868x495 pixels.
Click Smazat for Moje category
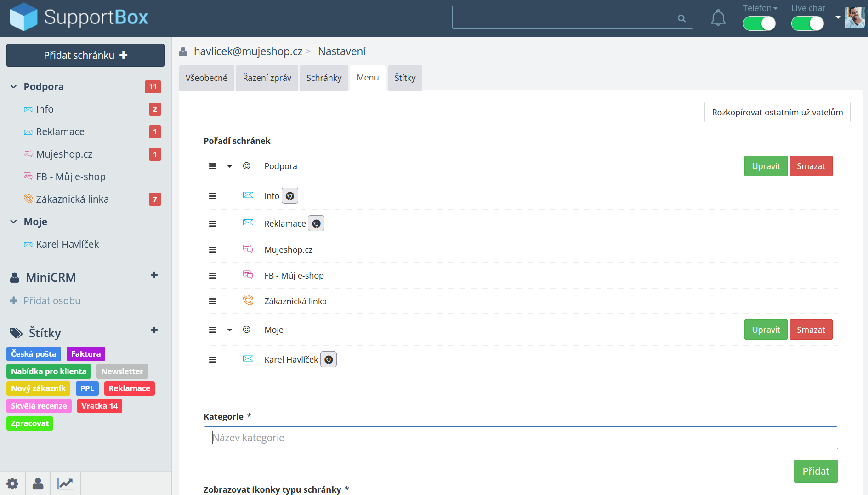click(x=811, y=330)
